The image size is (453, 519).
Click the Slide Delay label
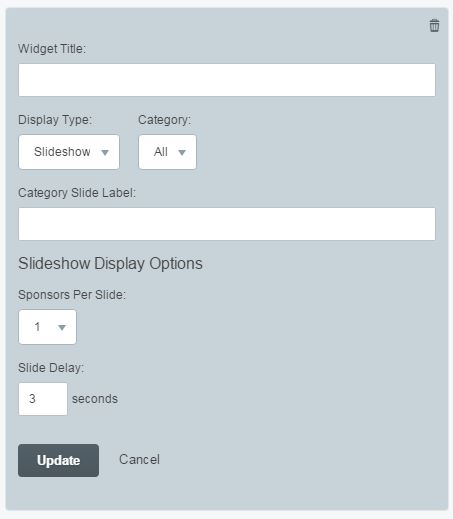pyautogui.click(x=51, y=368)
